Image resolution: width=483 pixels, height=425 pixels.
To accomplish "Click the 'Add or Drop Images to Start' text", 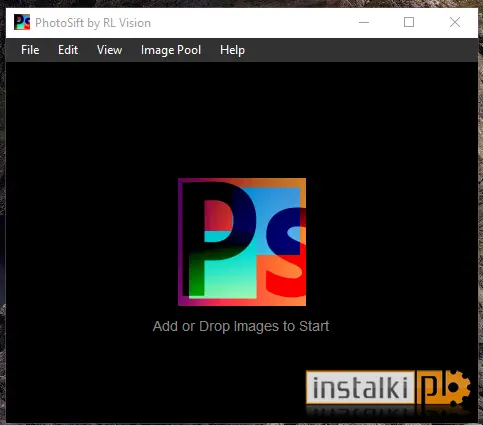I will 241,326.
